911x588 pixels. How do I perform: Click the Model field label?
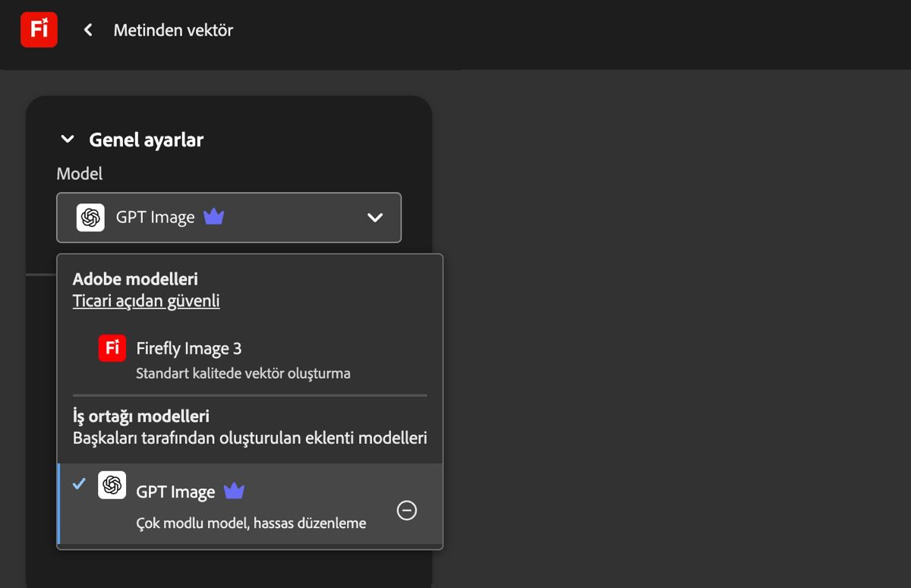tap(80, 174)
